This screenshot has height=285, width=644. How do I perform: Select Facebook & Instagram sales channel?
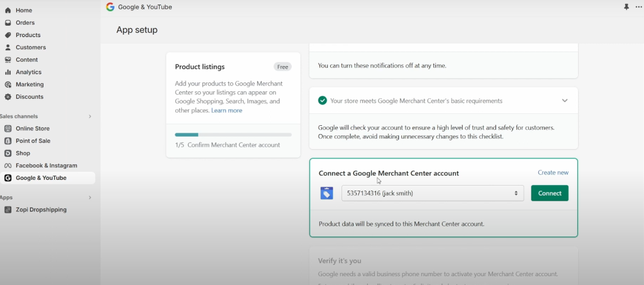pos(46,165)
